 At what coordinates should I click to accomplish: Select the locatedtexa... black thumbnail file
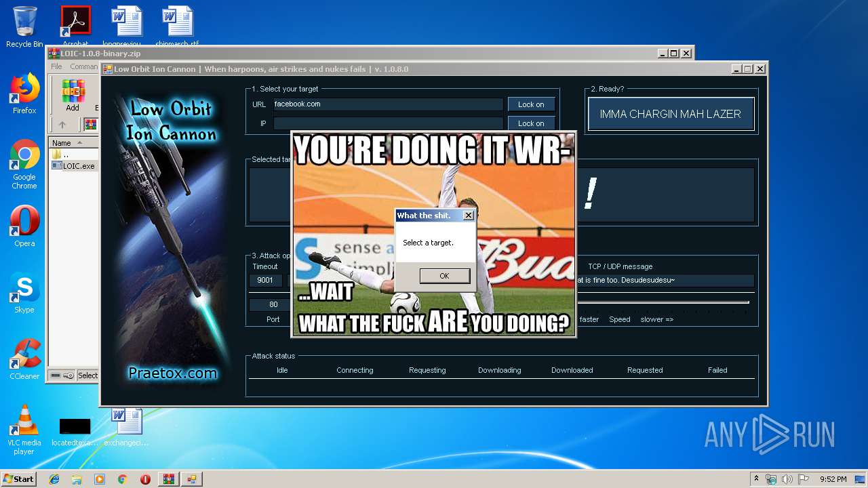click(x=75, y=432)
